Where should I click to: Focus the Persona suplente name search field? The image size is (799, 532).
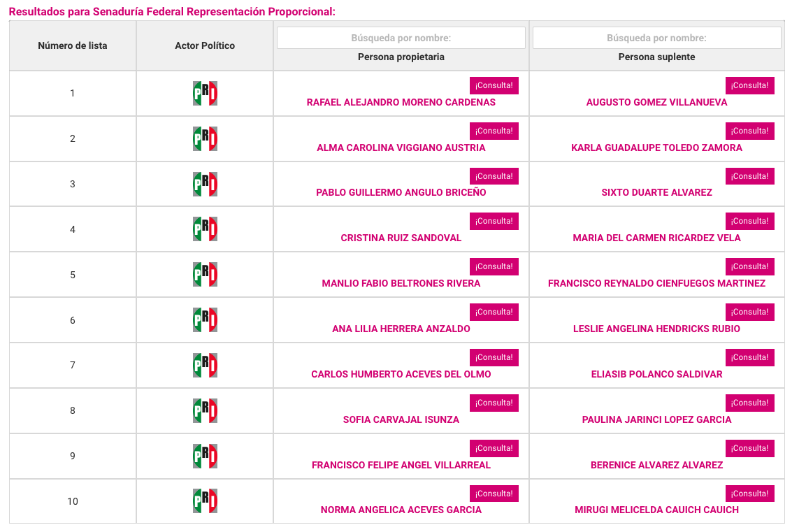pyautogui.click(x=657, y=38)
